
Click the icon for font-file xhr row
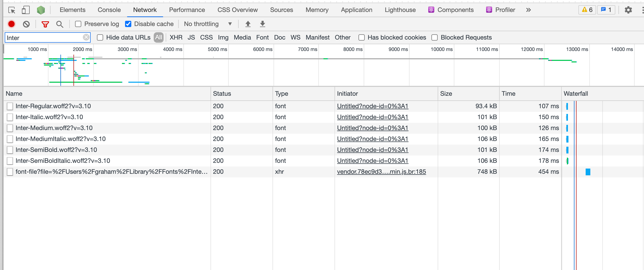(10, 172)
